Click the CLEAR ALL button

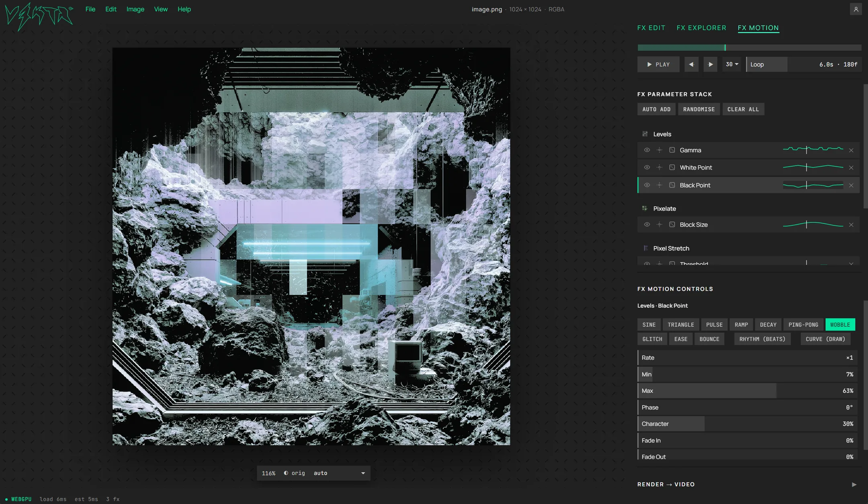coord(743,109)
